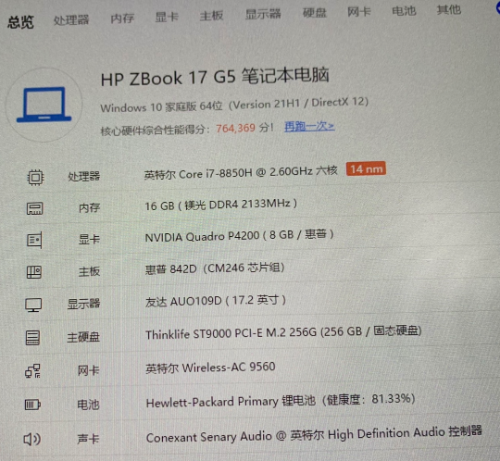
Task: Click the sound card speaker icon
Action: [32, 439]
